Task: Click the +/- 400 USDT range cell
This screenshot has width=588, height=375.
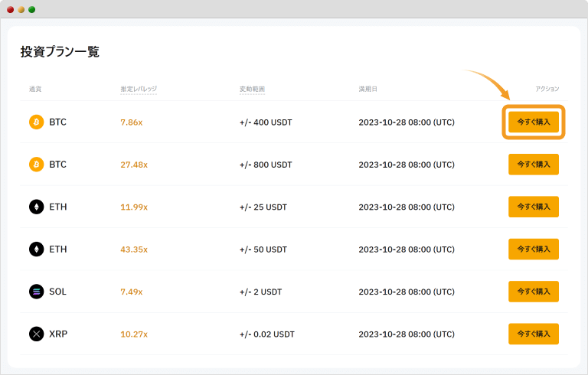Action: pyautogui.click(x=266, y=122)
